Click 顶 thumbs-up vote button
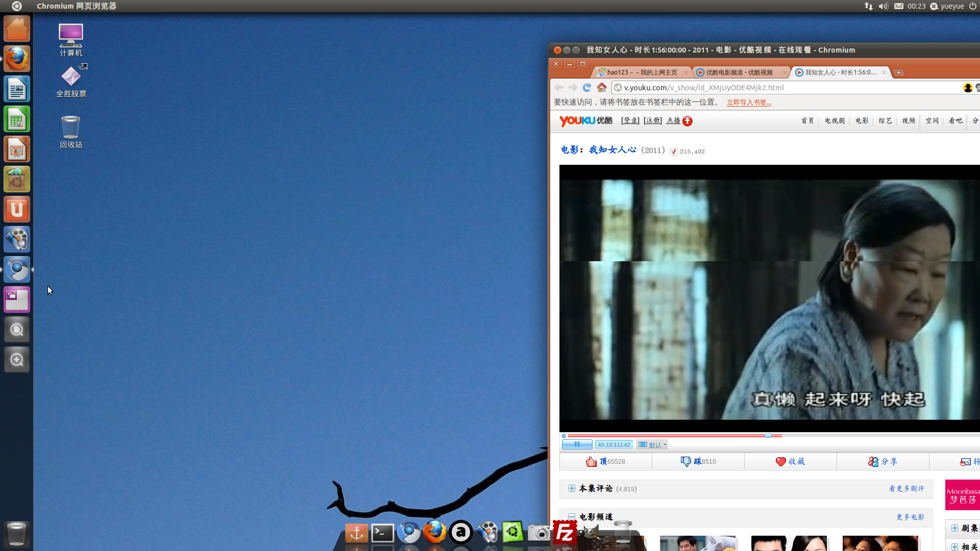The height and width of the screenshot is (551, 980). (x=606, y=461)
